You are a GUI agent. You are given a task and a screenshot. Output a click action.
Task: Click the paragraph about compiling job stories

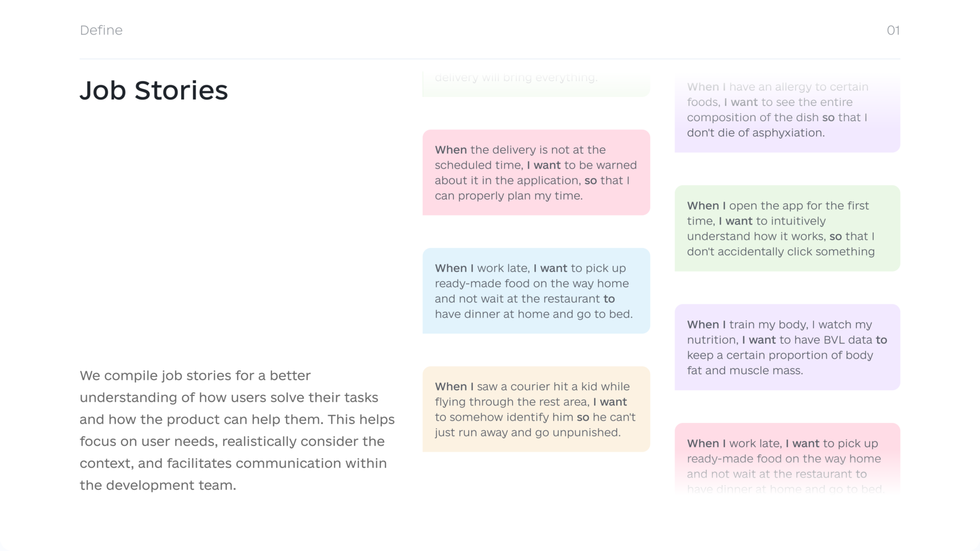pos(237,430)
